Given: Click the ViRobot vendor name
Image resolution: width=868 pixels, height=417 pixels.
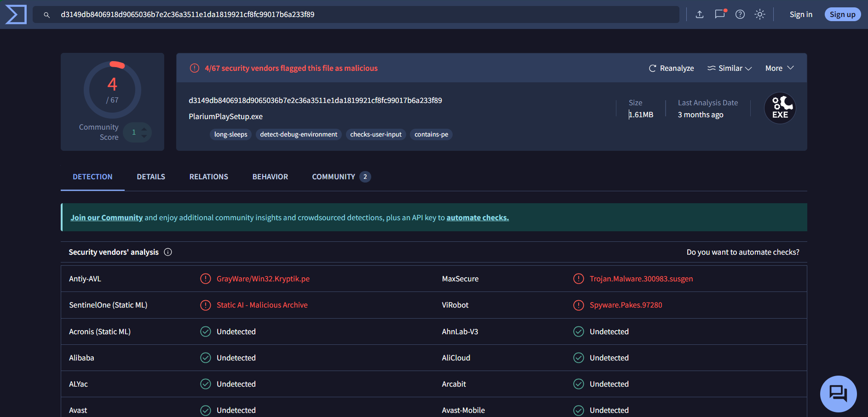Looking at the screenshot, I should pyautogui.click(x=455, y=305).
